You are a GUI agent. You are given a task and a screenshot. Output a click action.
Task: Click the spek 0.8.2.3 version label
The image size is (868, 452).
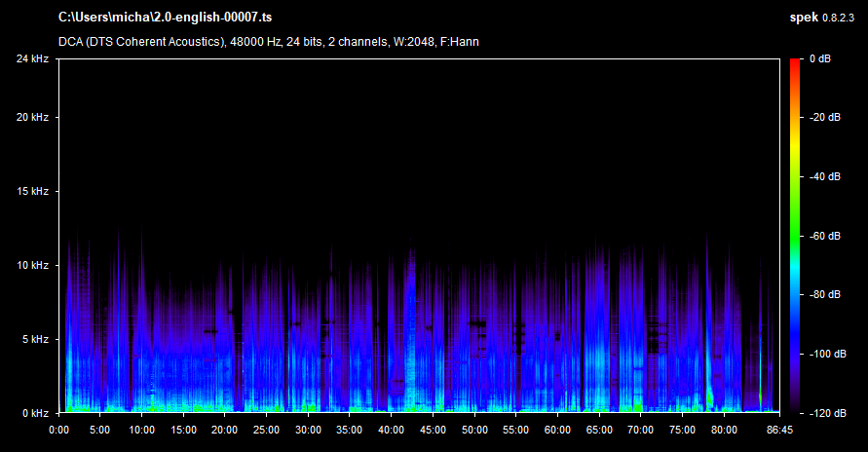point(824,18)
